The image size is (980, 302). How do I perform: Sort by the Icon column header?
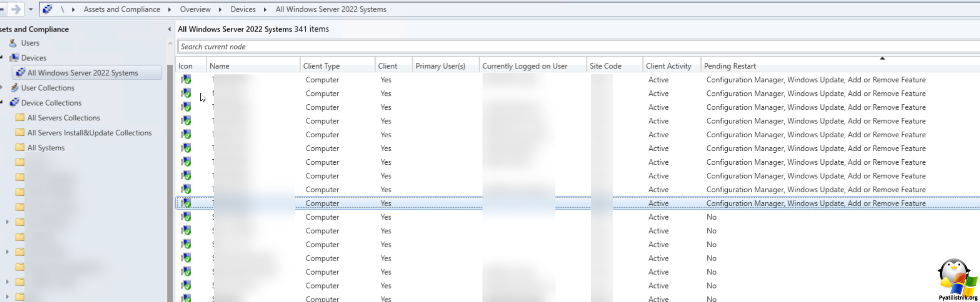tap(191, 66)
